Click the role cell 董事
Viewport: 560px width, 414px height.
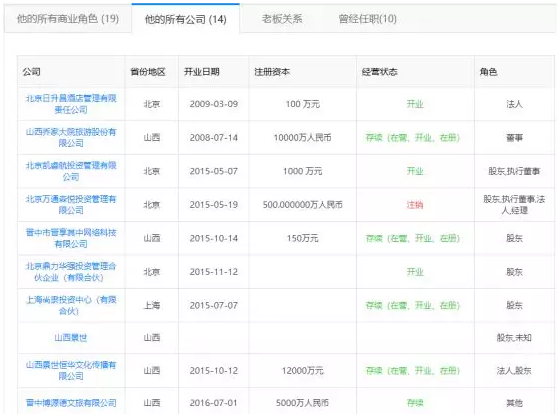(514, 138)
